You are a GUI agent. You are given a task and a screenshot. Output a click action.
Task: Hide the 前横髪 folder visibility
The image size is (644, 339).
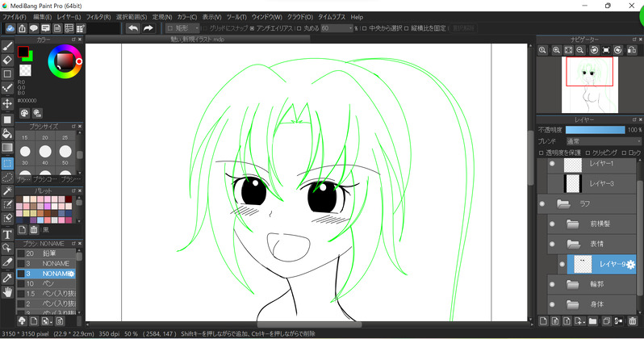click(x=552, y=224)
